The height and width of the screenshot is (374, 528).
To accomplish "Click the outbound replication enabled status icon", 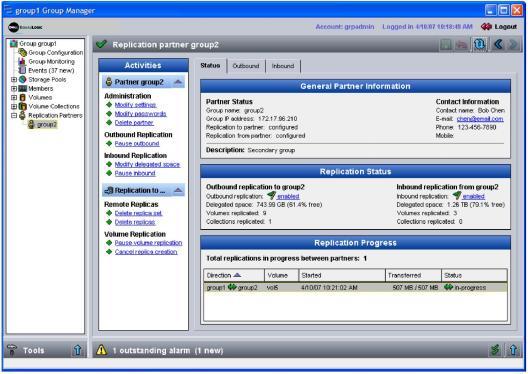I will (x=271, y=195).
